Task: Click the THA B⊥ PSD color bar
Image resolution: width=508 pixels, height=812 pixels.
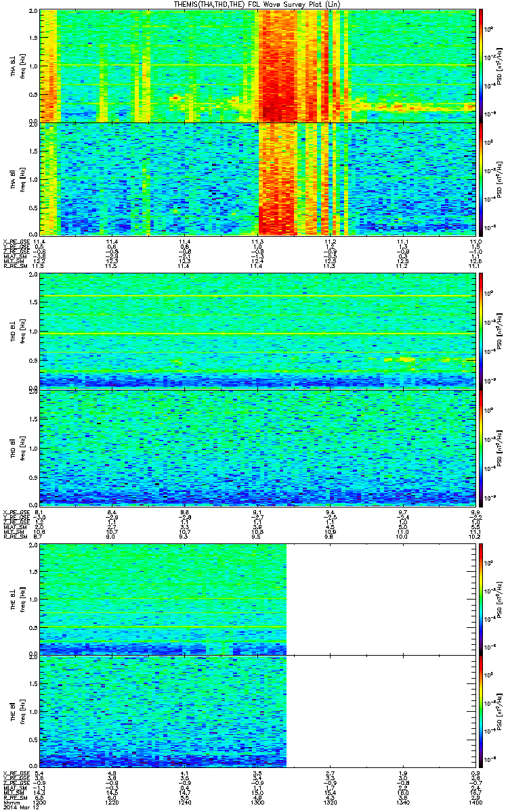Action: (x=482, y=66)
